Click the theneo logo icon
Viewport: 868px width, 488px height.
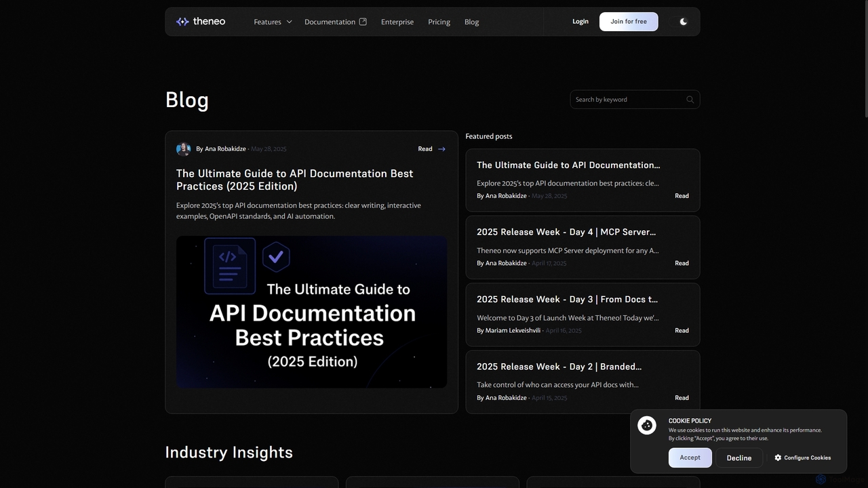pyautogui.click(x=182, y=22)
